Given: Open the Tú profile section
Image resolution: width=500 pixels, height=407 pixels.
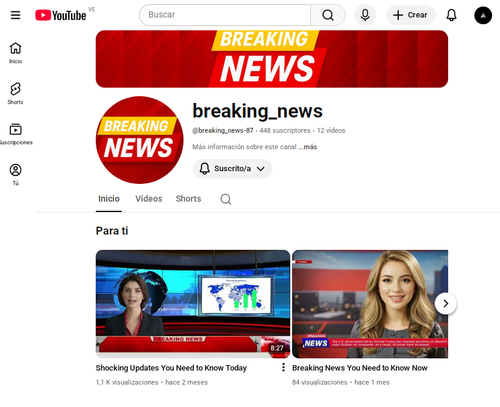Looking at the screenshot, I should pos(15,175).
